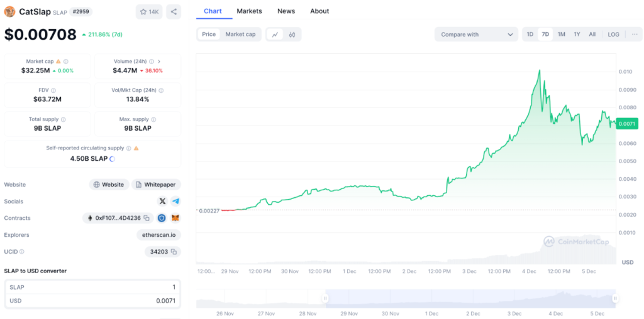Screen dimensions: 644x319
Task: Switch to line chart icon
Action: [x=275, y=35]
